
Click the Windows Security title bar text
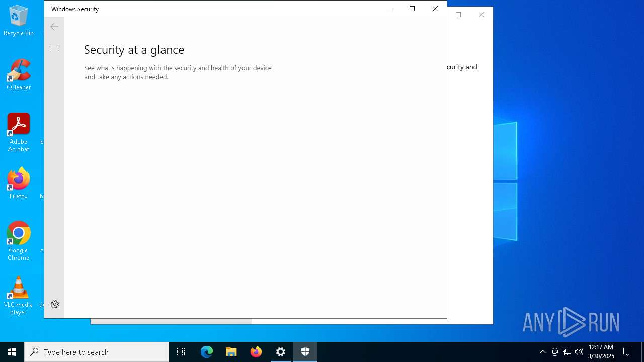(x=75, y=9)
